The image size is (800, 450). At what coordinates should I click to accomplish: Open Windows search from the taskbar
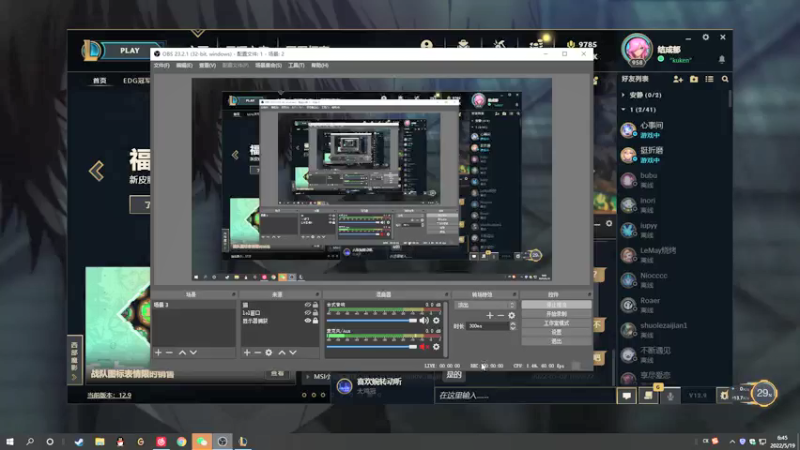(x=30, y=441)
